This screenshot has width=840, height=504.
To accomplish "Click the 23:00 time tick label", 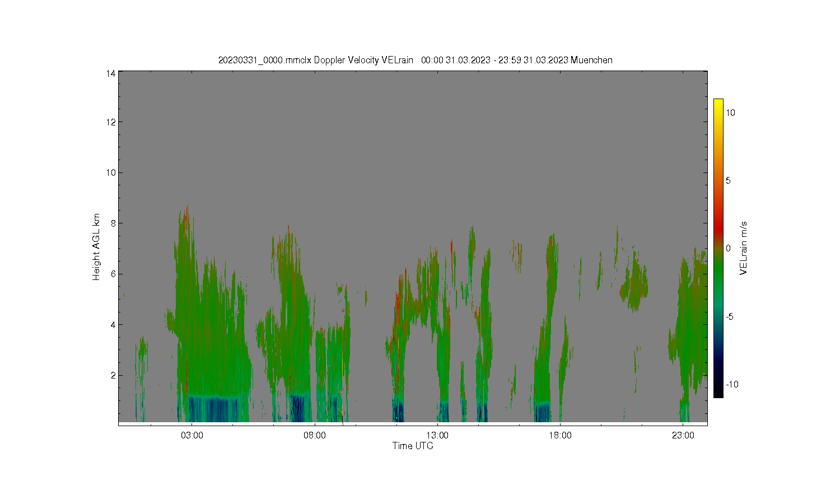I will click(683, 436).
